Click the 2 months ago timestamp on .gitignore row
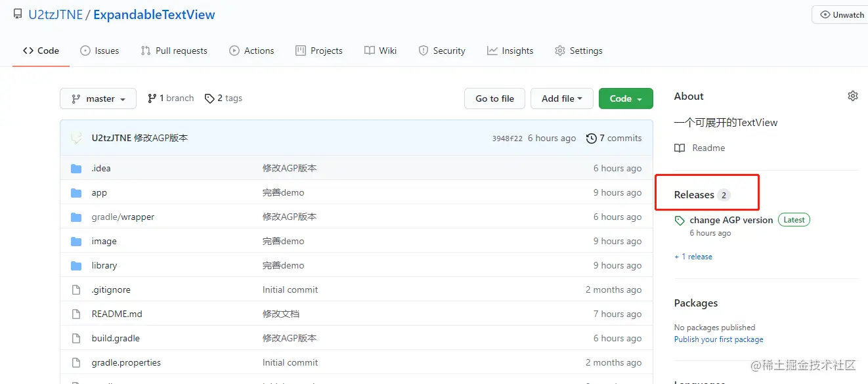 pos(613,289)
